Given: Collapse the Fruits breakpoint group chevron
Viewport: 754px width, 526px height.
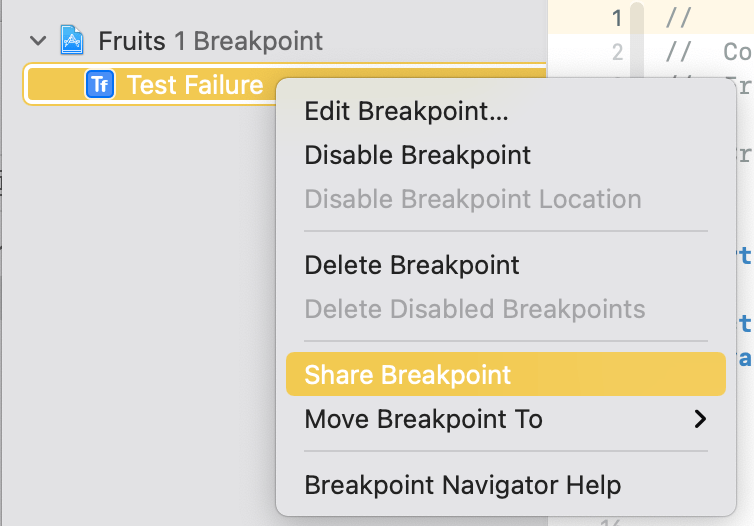Looking at the screenshot, I should point(39,41).
